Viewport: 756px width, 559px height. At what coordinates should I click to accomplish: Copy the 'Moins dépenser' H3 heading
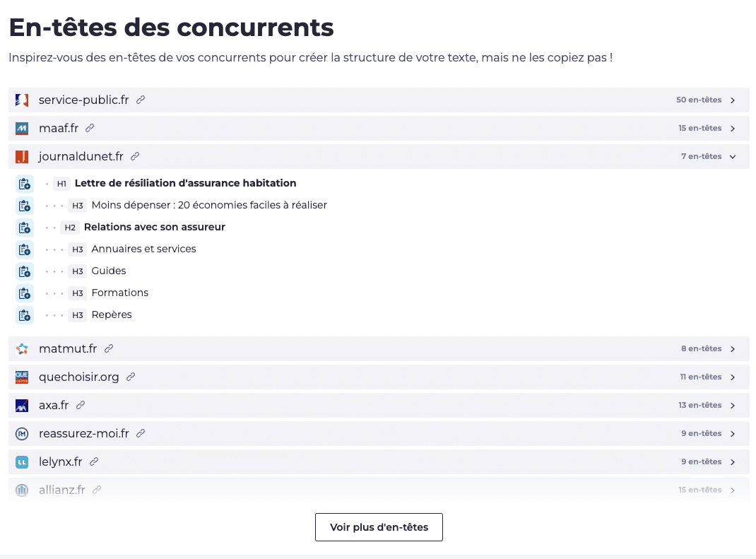pos(25,206)
